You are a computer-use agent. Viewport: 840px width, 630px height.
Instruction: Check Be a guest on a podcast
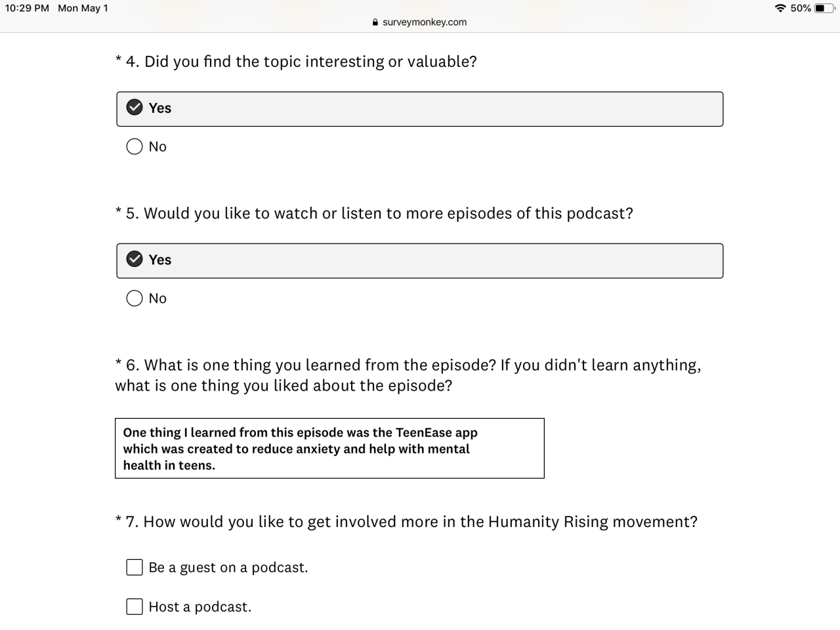pos(135,567)
